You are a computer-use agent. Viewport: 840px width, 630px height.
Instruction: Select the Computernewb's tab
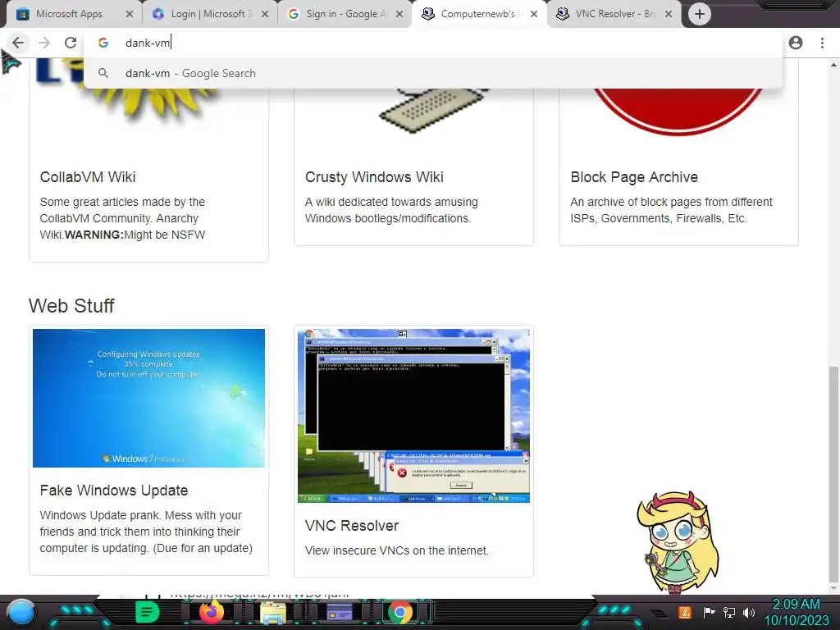[478, 14]
